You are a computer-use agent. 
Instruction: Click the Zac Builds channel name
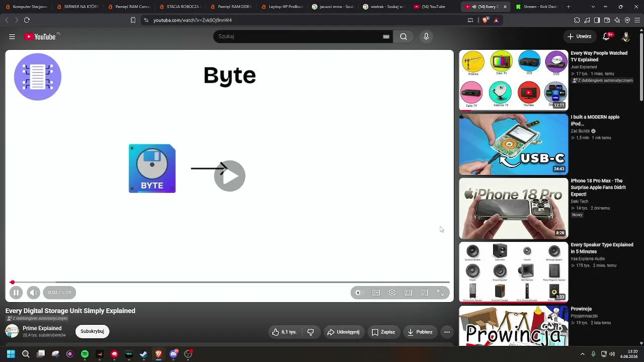tap(581, 131)
